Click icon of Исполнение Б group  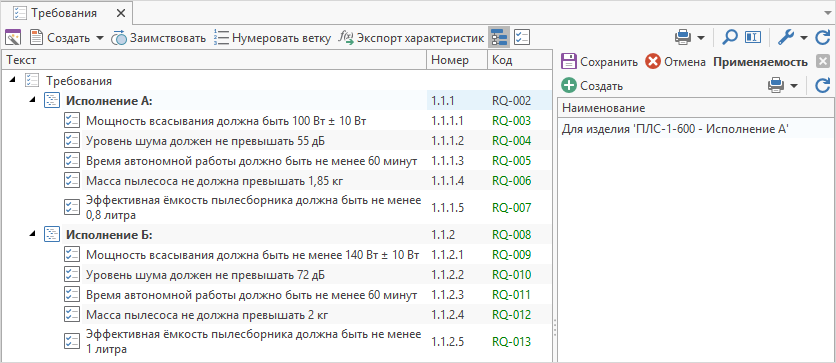[x=52, y=235]
